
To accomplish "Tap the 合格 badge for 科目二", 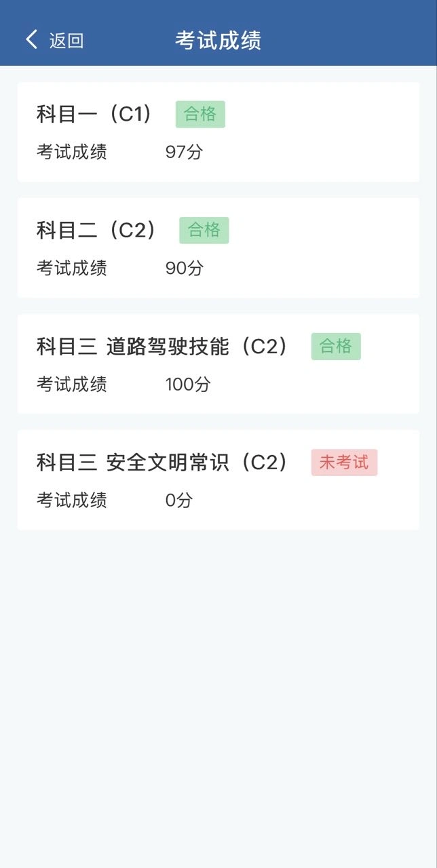I will click(x=204, y=231).
